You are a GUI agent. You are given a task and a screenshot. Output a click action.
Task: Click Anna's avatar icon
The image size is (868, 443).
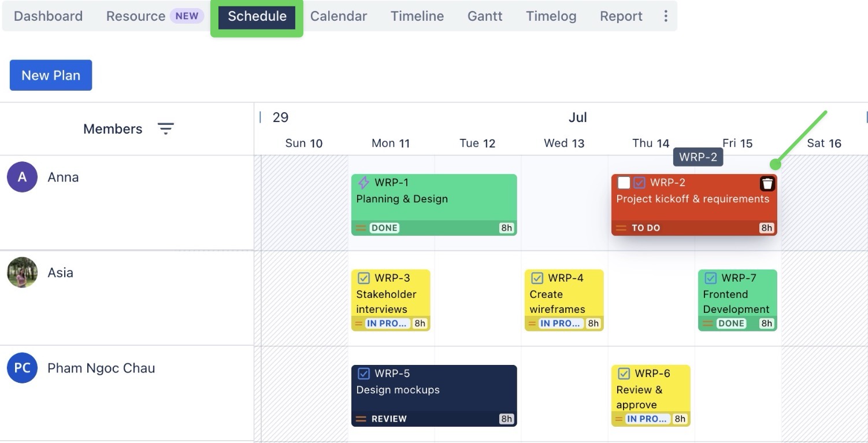pyautogui.click(x=21, y=177)
